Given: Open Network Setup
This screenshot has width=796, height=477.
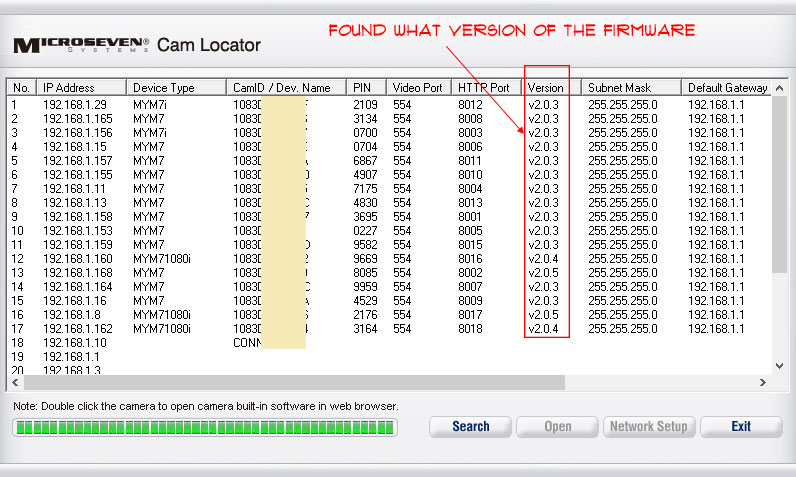Looking at the screenshot, I should (x=648, y=427).
